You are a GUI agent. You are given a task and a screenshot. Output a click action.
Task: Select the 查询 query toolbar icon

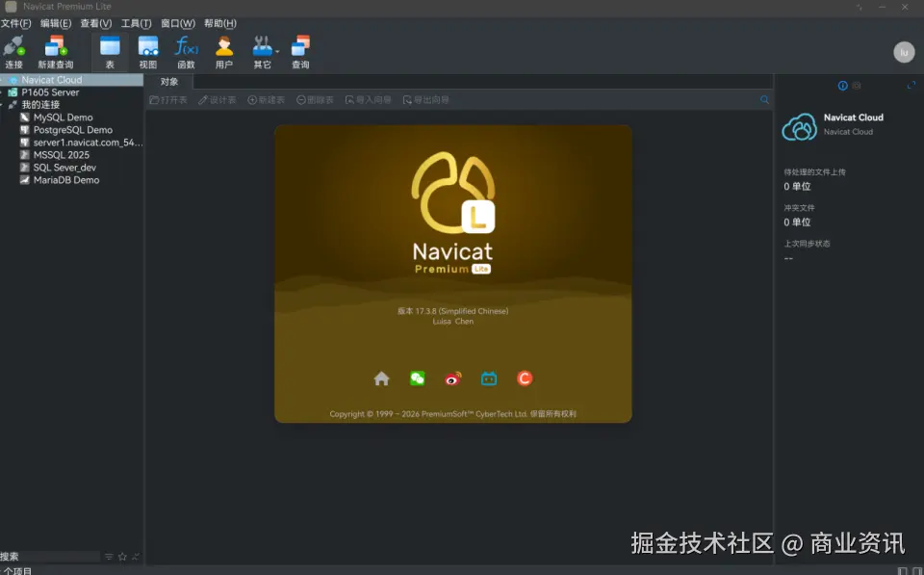300,52
